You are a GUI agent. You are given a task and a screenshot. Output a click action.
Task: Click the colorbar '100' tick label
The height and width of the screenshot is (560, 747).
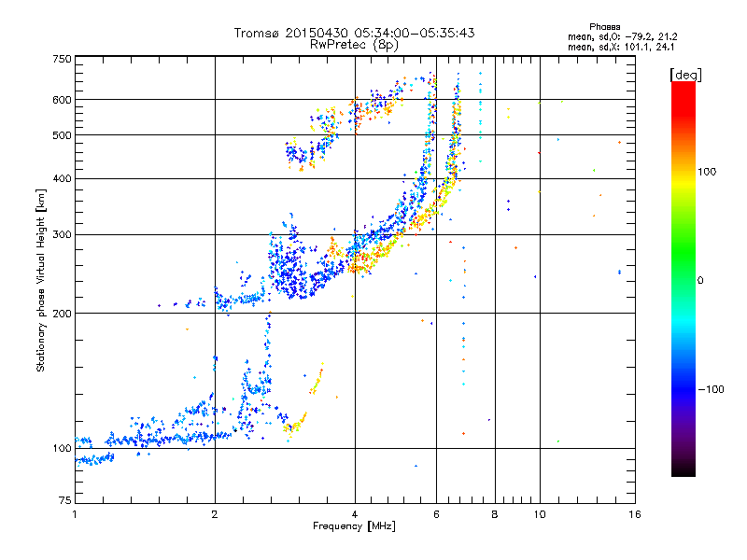707,172
